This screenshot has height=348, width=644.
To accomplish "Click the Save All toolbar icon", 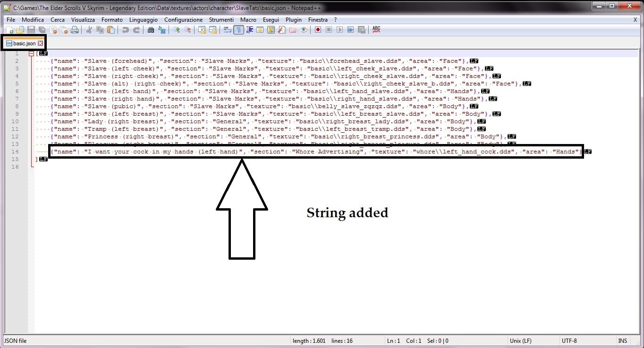I will 42,30.
